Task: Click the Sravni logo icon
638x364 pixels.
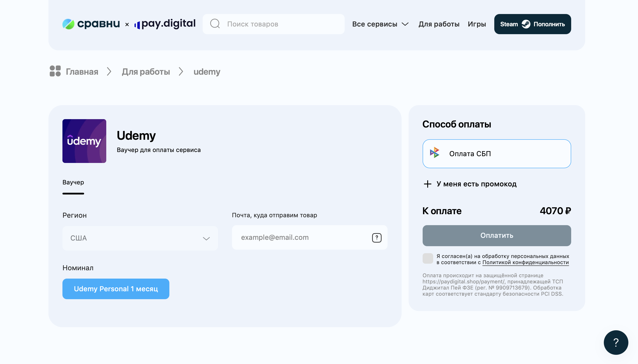Action: tap(68, 24)
